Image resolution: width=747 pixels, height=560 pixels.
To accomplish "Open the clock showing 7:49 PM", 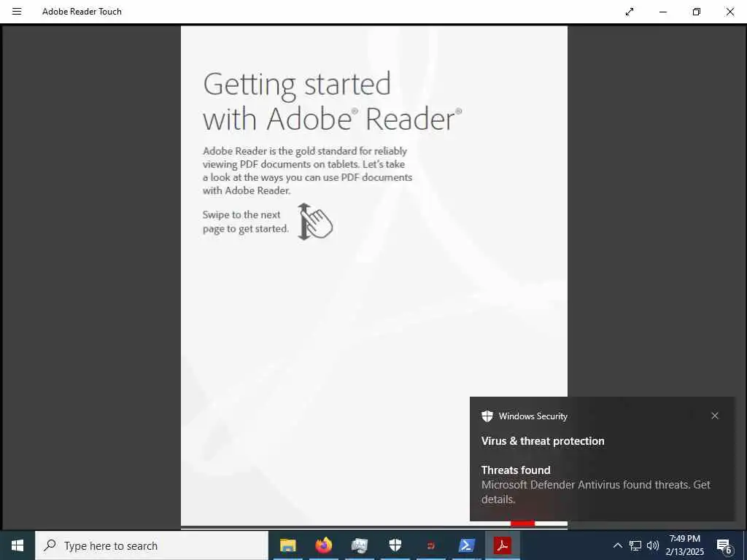I will [x=684, y=545].
